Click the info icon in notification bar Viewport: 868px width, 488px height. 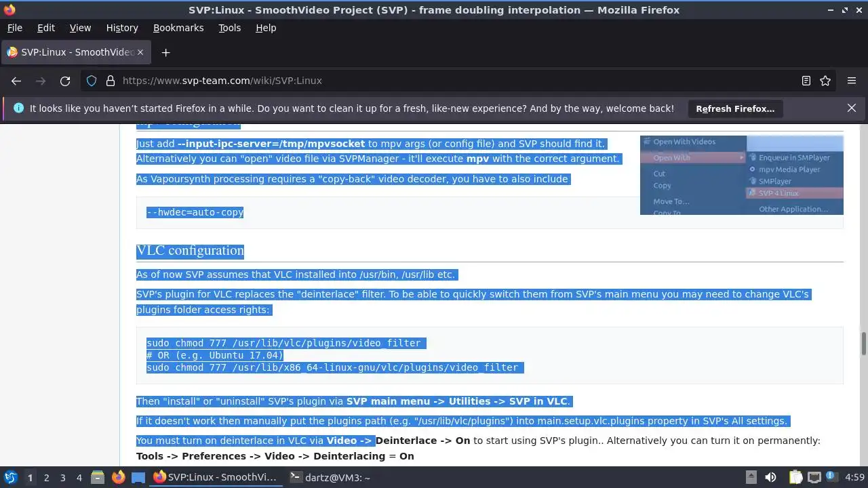click(18, 108)
